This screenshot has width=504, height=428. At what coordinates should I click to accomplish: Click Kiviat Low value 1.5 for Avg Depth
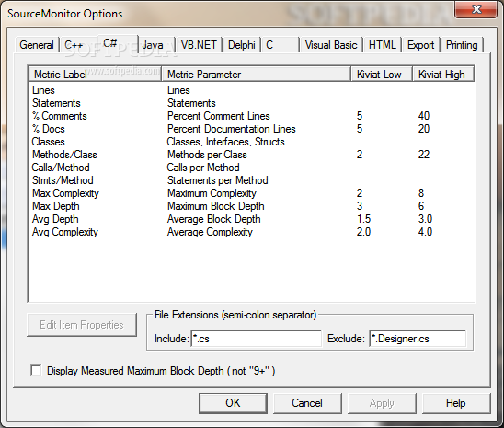click(363, 219)
